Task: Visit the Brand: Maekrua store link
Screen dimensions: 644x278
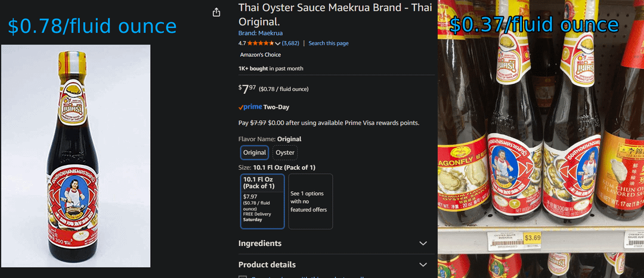Action: [261, 33]
